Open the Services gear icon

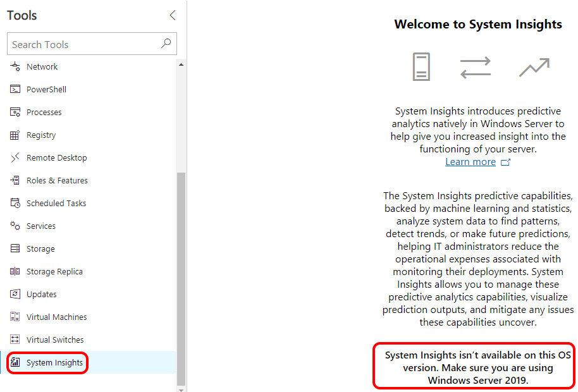pyautogui.click(x=15, y=226)
